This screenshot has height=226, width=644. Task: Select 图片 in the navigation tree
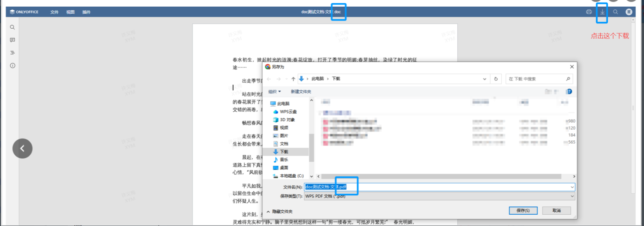tap(281, 136)
